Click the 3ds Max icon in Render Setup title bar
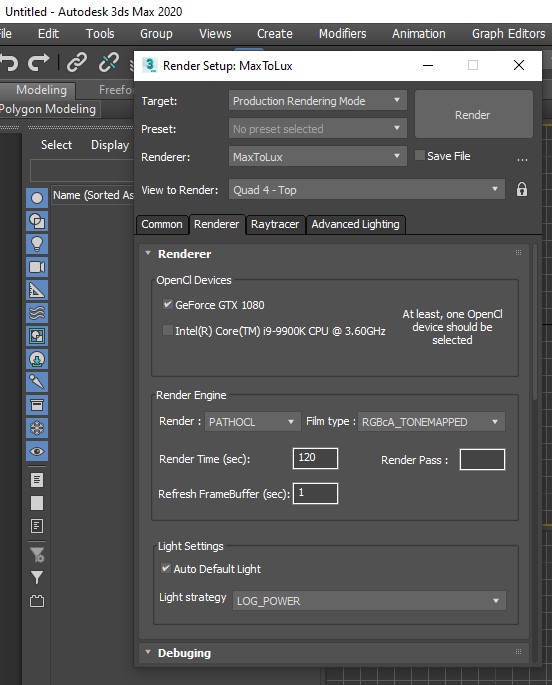Image resolution: width=552 pixels, height=685 pixels. pos(150,66)
